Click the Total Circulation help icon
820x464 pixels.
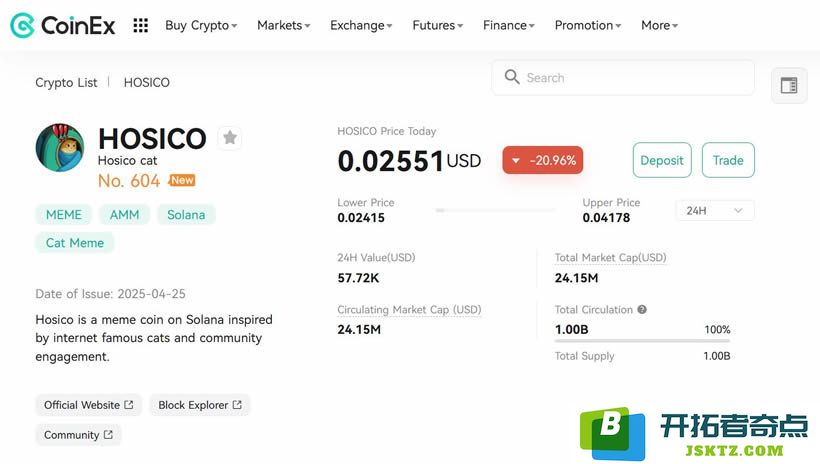coord(642,310)
